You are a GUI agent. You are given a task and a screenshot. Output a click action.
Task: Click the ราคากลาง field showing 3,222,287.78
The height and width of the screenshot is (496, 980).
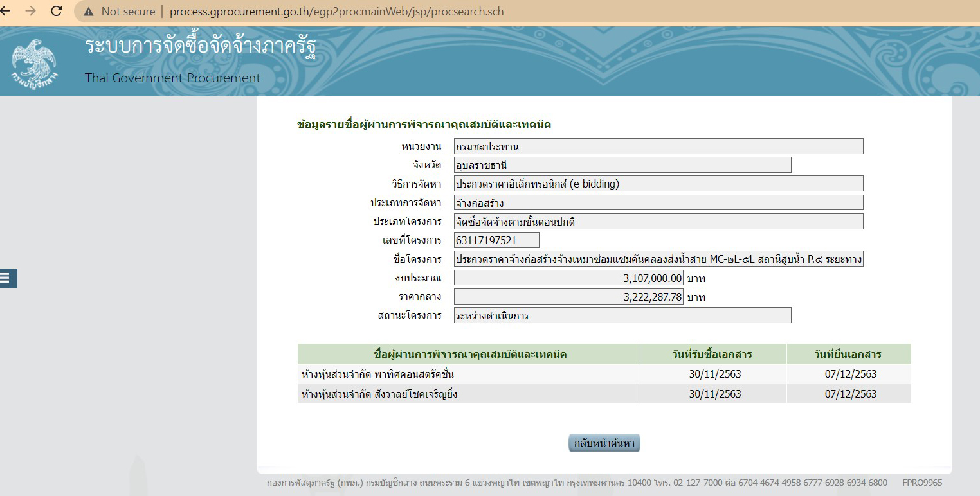[x=568, y=296]
